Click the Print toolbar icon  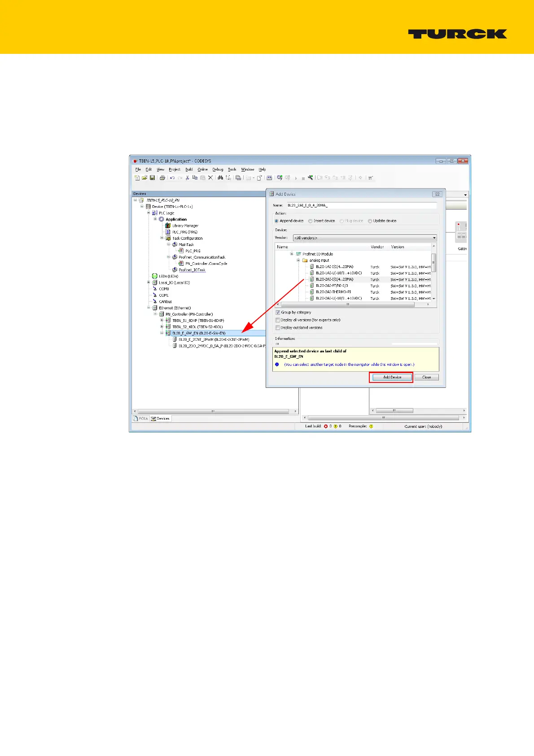162,178
